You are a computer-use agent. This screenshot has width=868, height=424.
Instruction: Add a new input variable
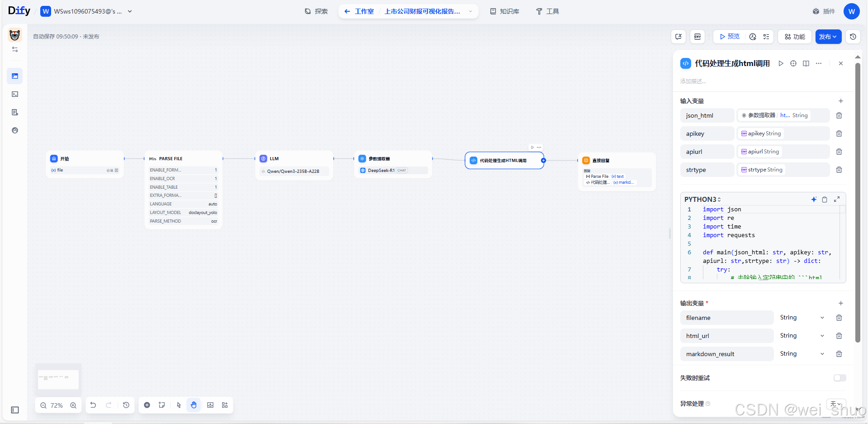point(841,101)
